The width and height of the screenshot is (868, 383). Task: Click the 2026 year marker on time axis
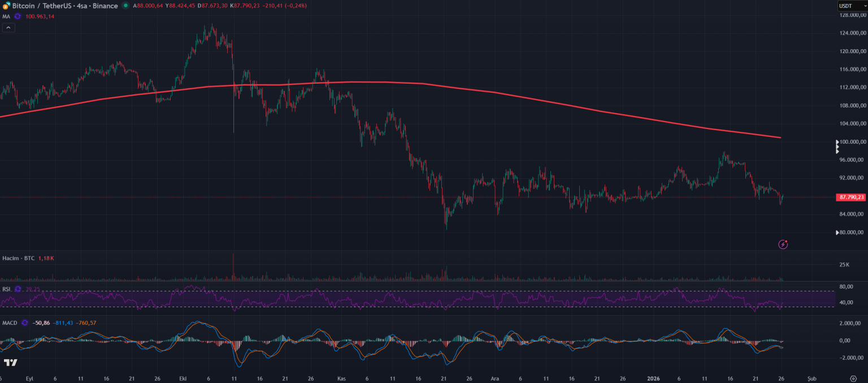pyautogui.click(x=654, y=378)
